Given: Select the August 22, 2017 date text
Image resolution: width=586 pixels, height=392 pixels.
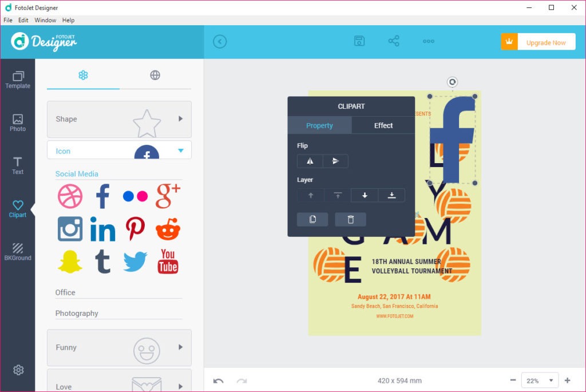Looking at the screenshot, I should coord(394,296).
